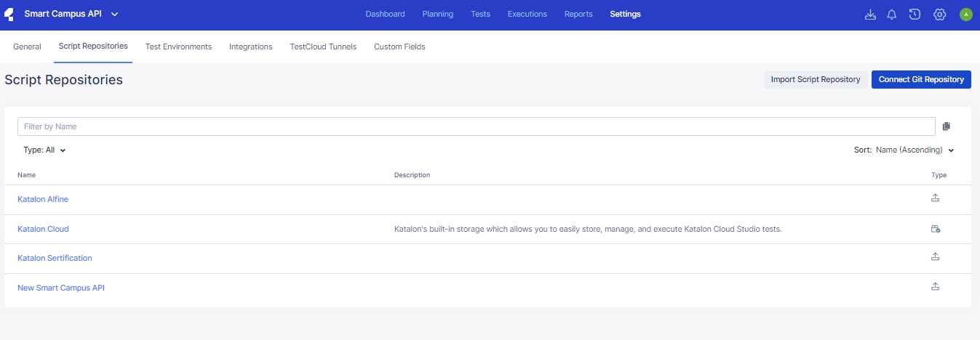Go to the Dashboard menu
Image resolution: width=980 pixels, height=340 pixels.
pos(385,15)
